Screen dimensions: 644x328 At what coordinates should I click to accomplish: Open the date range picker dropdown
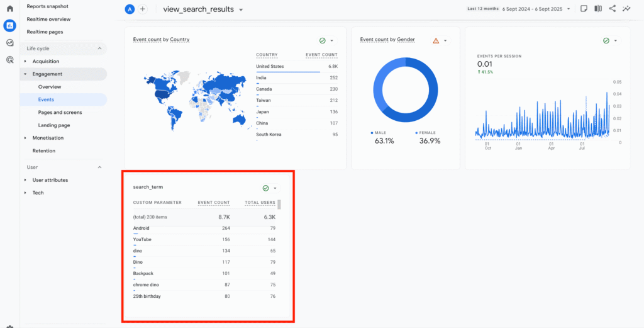point(569,9)
